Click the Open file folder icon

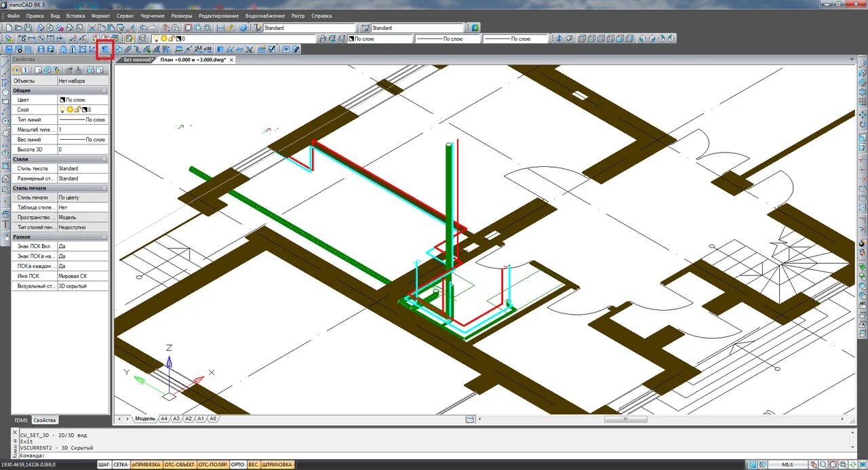[x=18, y=28]
